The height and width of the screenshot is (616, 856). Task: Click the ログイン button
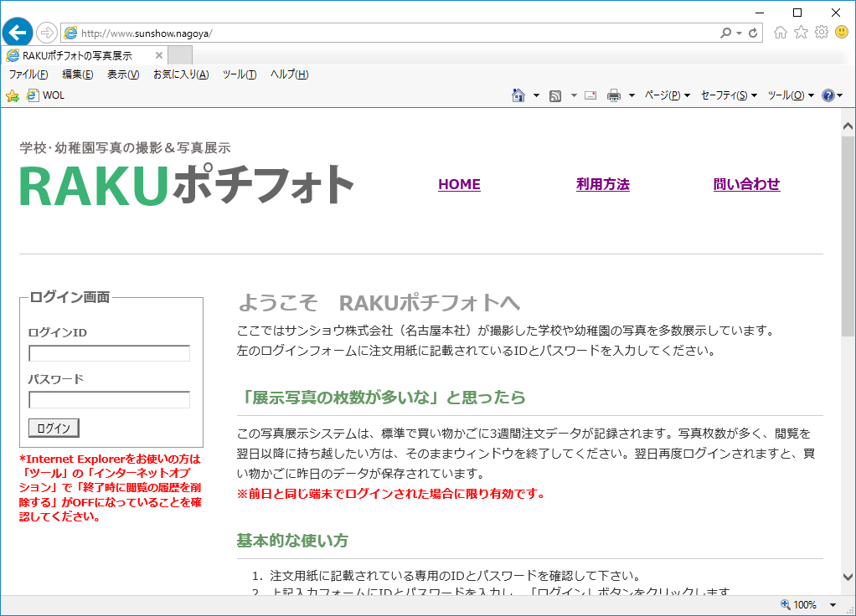pyautogui.click(x=54, y=429)
